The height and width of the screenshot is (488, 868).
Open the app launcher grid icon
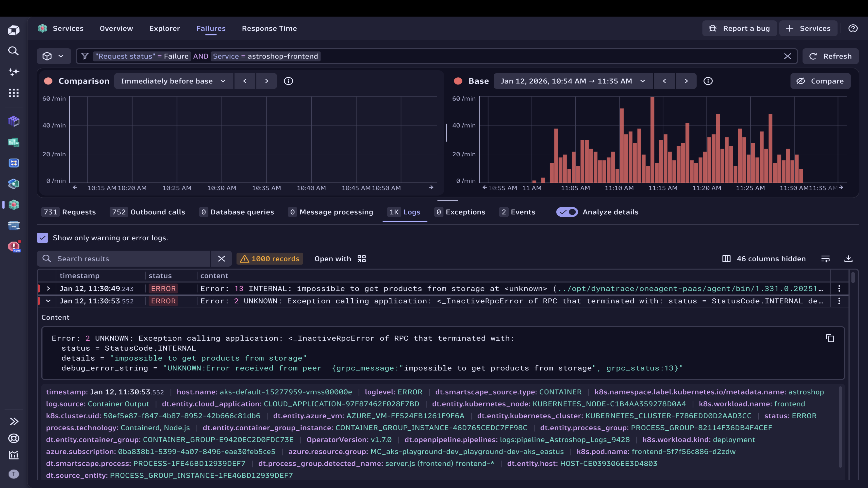pos(14,93)
